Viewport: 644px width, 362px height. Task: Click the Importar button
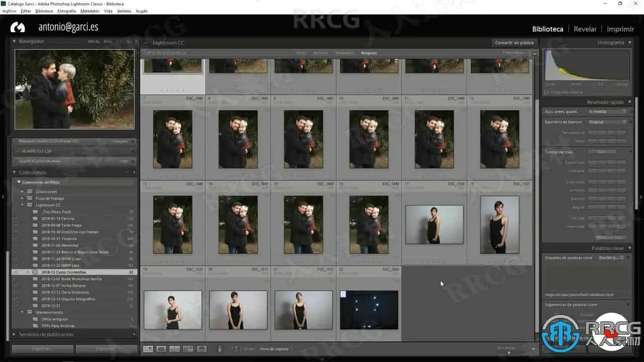point(43,349)
